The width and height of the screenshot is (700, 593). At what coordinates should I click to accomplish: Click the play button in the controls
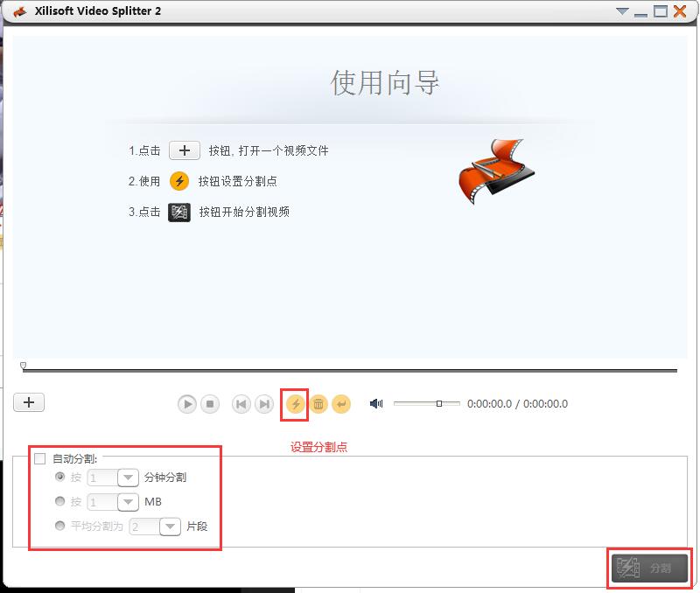[187, 404]
